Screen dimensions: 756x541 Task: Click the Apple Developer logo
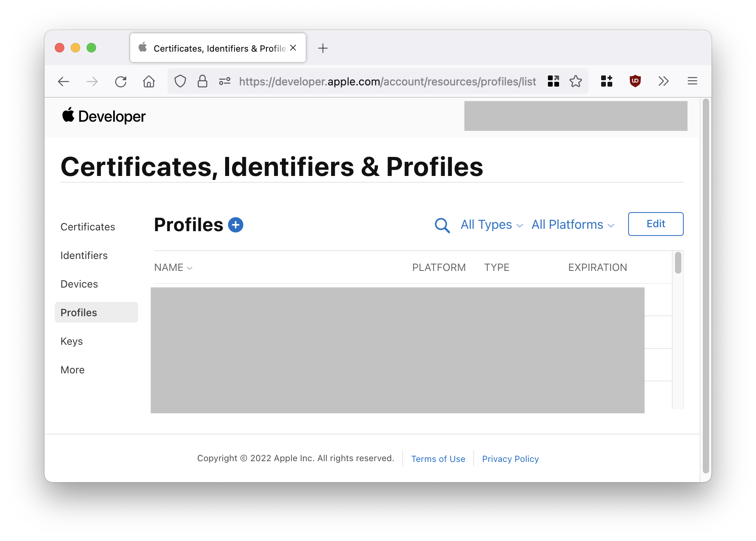(104, 116)
